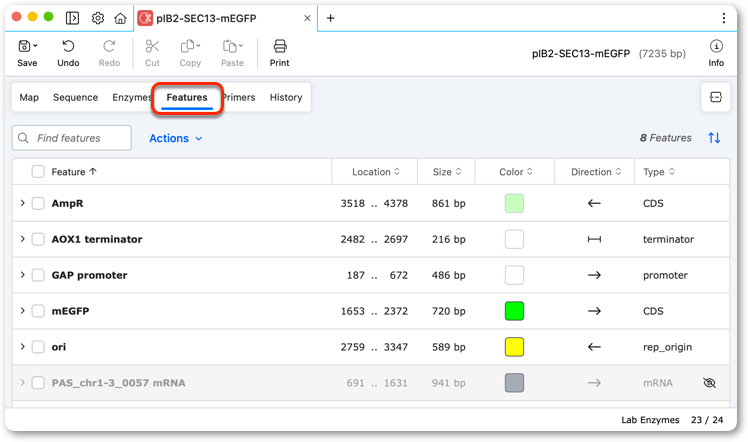Toggle the sidebar panel icon
Viewport: 748px width, 442px height.
(x=73, y=18)
